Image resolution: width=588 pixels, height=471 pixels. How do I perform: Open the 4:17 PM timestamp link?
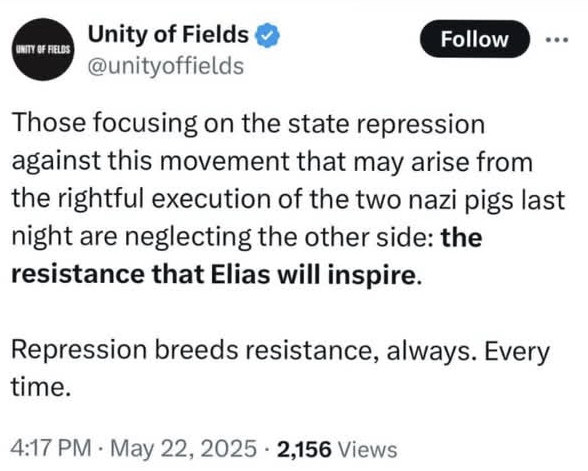pyautogui.click(x=51, y=448)
